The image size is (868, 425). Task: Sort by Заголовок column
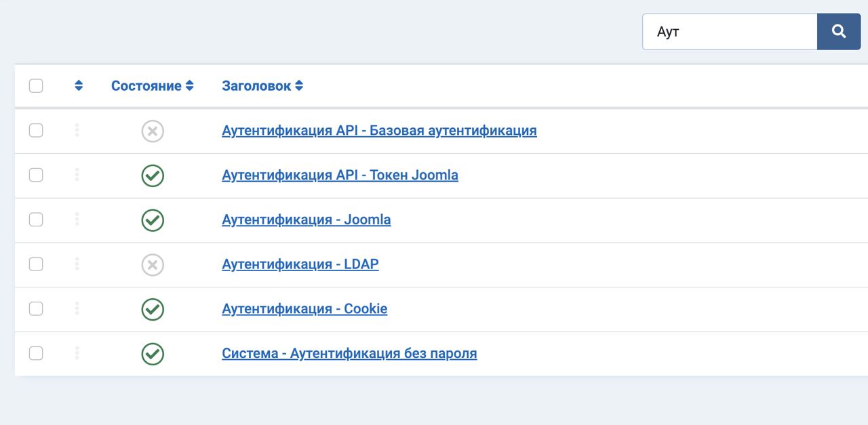(x=262, y=85)
